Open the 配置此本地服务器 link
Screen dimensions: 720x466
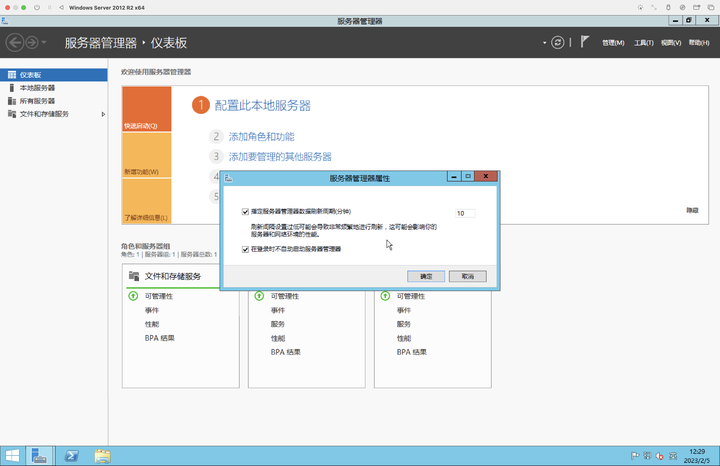pyautogui.click(x=263, y=106)
